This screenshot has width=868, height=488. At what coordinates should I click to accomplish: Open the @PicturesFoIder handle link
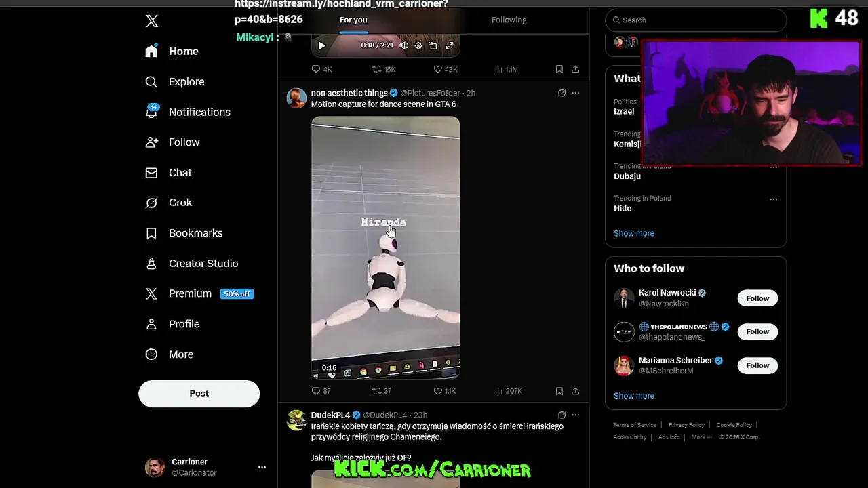click(430, 93)
